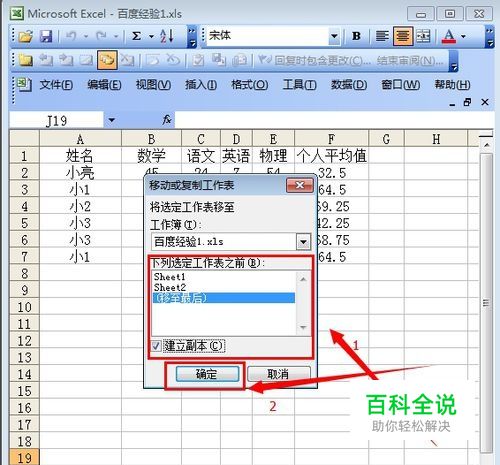The image size is (500, 465).
Task: Open the 编辑(E) menu
Action: 104,85
